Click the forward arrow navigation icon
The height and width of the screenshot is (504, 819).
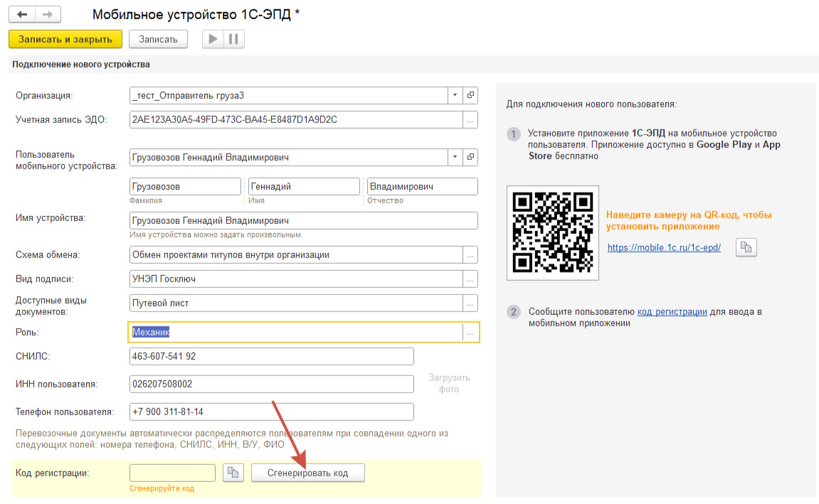[x=48, y=14]
